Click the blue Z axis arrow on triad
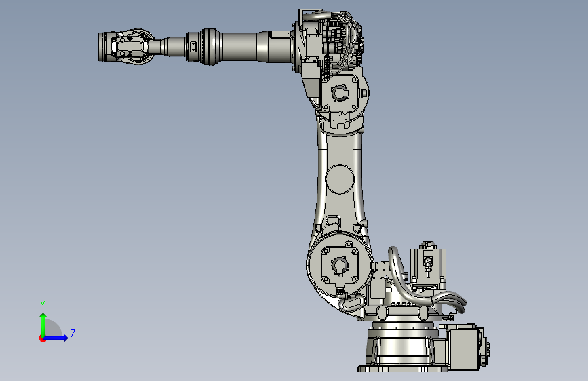The image size is (588, 381). (x=56, y=338)
